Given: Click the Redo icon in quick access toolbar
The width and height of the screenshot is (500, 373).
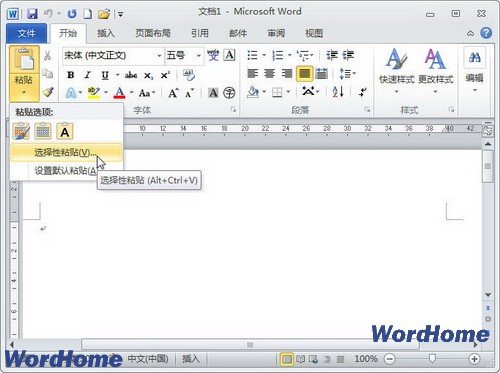Looking at the screenshot, I should (x=72, y=14).
